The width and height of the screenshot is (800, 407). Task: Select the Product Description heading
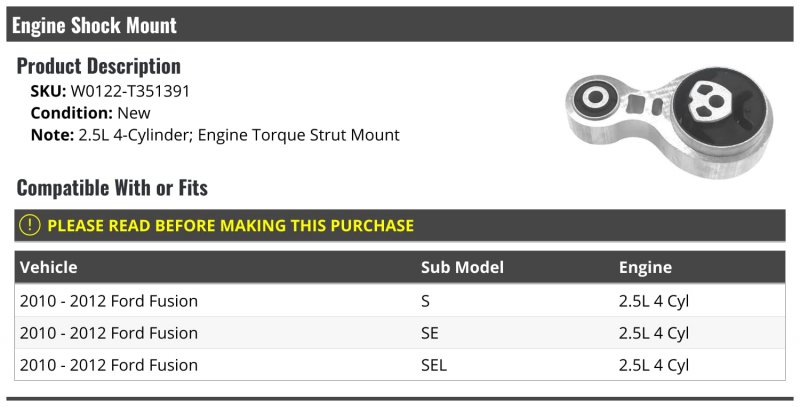point(98,67)
